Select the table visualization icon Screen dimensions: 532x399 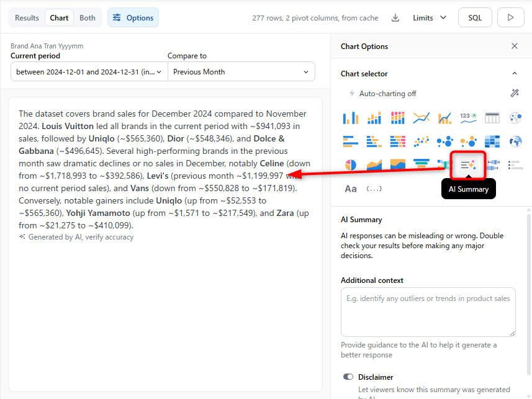[x=492, y=118]
